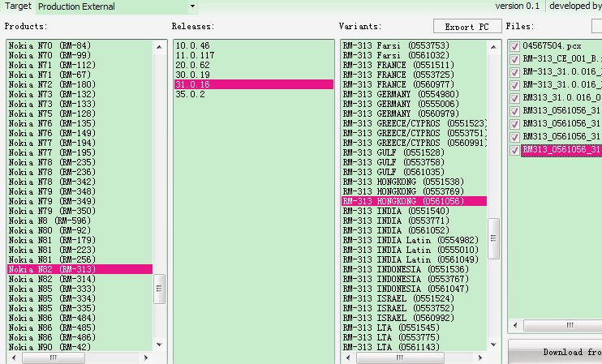Select product Nokia N95 row Nokia N90 (RM-42)
The width and height of the screenshot is (602, 364).
[80, 347]
